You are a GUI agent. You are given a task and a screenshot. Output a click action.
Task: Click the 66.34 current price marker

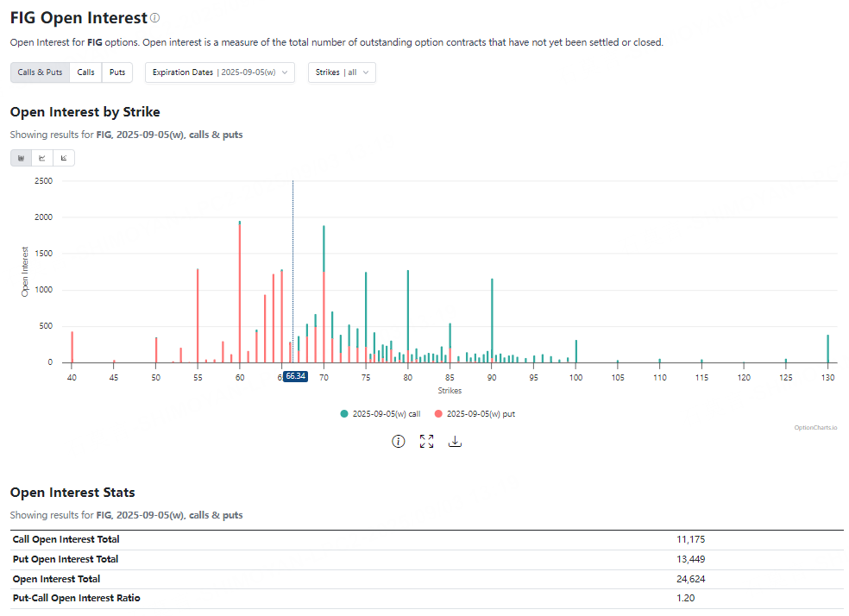tap(296, 376)
